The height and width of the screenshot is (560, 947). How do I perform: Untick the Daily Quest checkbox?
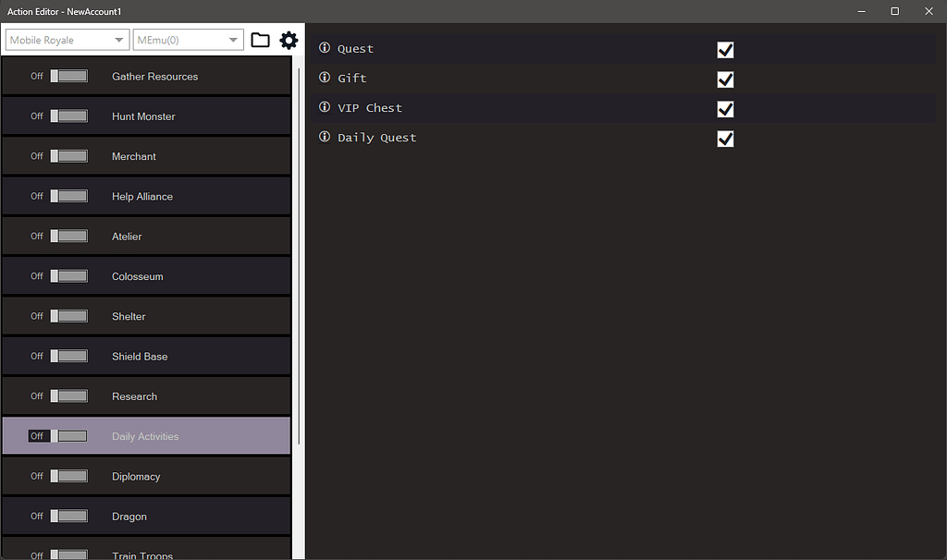(x=725, y=139)
